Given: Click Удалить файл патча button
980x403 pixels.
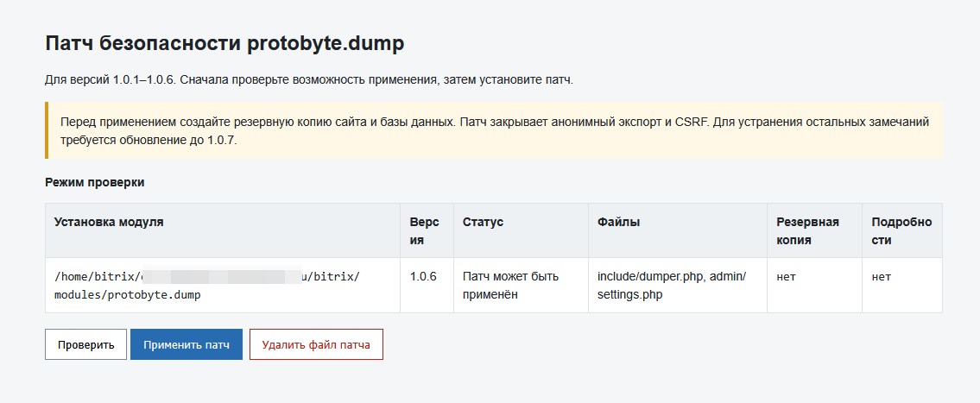Looking at the screenshot, I should 316,345.
